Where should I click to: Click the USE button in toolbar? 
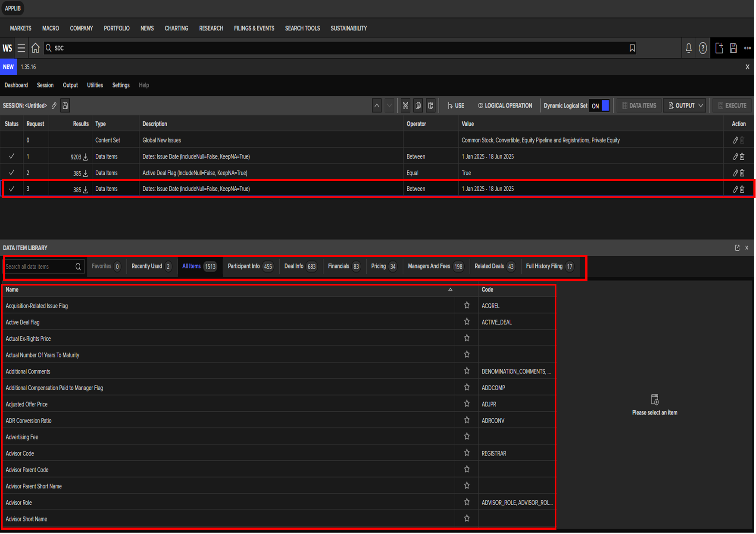click(x=456, y=106)
